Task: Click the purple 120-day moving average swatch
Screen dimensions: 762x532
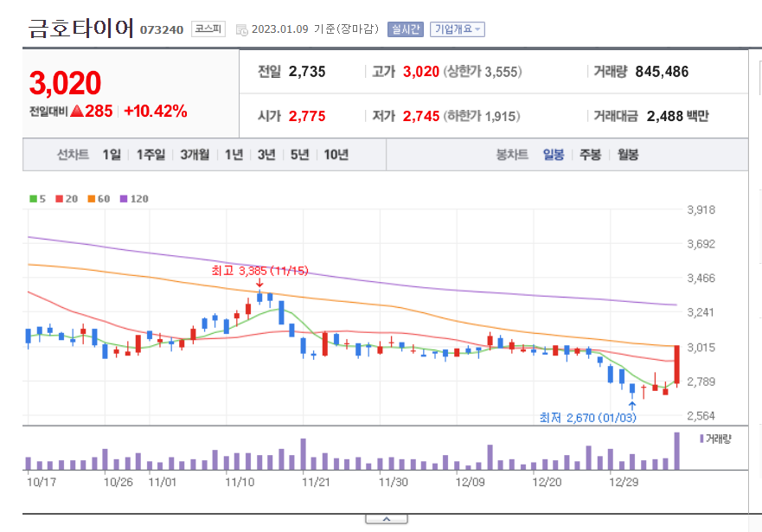Action: [x=124, y=199]
